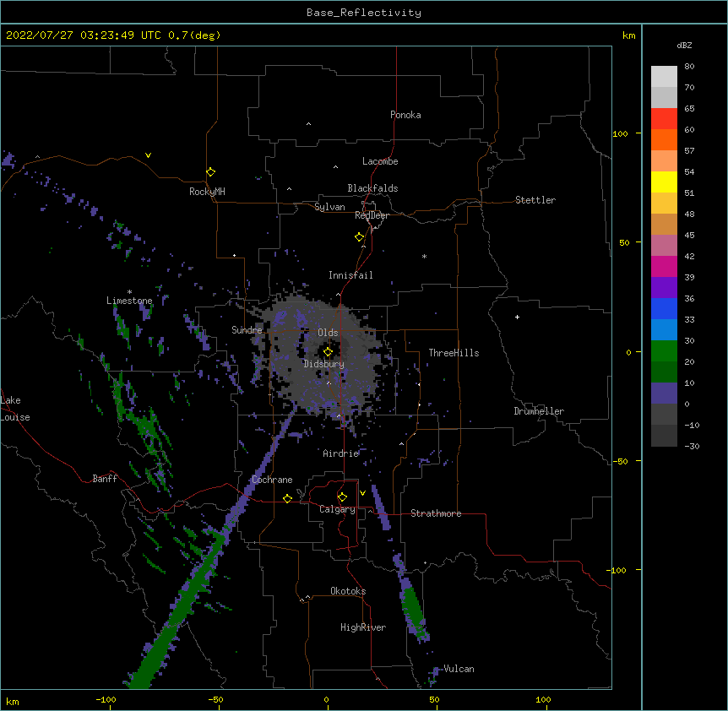Click the Innisfail town label

350,275
